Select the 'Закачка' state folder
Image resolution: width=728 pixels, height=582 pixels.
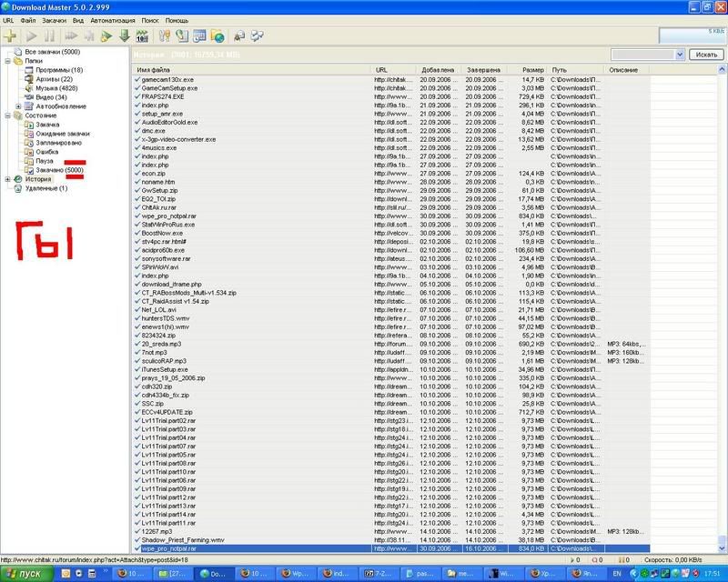47,125
